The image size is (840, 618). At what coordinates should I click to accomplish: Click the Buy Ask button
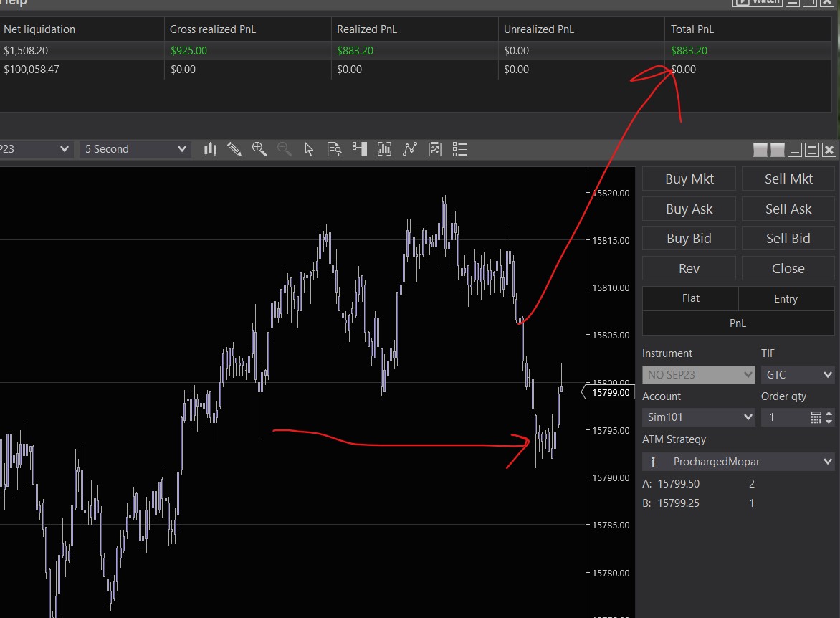689,209
